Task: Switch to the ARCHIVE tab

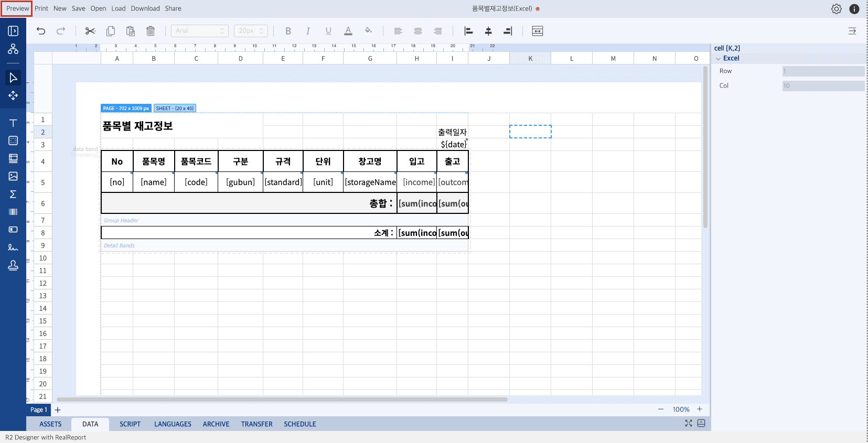Action: click(216, 424)
